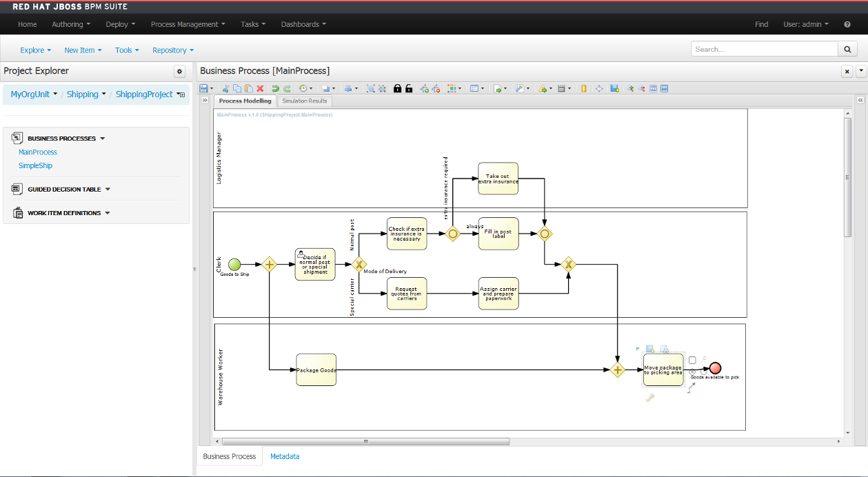Toggle the right properties panel open
Image resolution: width=868 pixels, height=477 pixels.
[x=860, y=101]
